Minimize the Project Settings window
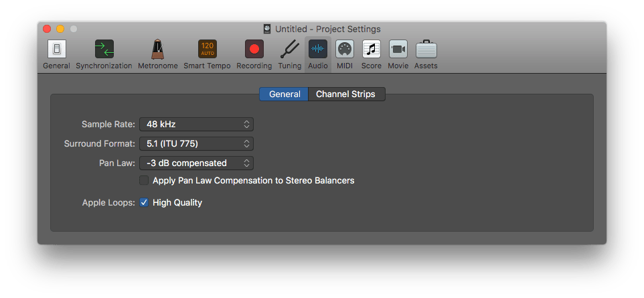Screen dimensions: 644x298 60,29
